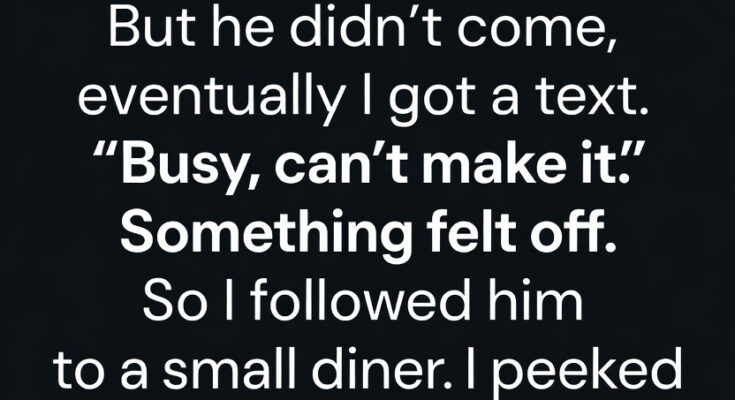
Task: Click the word "So" starting fifth line
Action: (165, 298)
